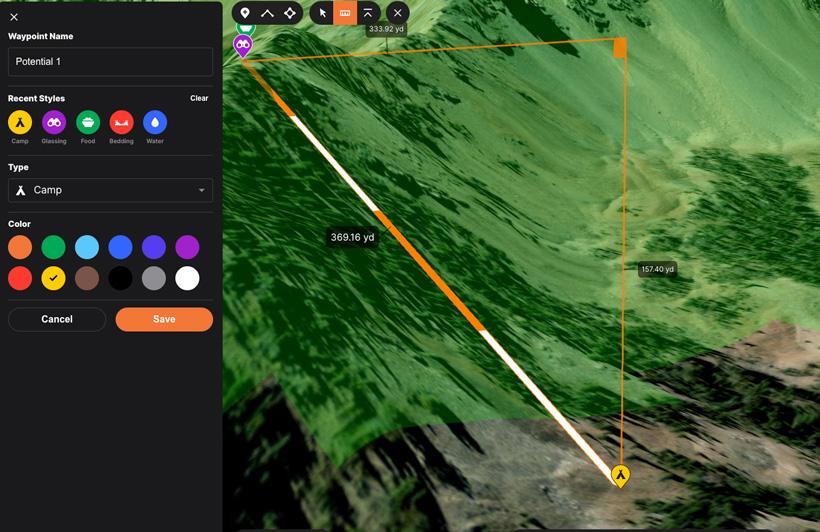Image resolution: width=820 pixels, height=532 pixels.
Task: Close the waypoint editor panel
Action: click(x=14, y=17)
